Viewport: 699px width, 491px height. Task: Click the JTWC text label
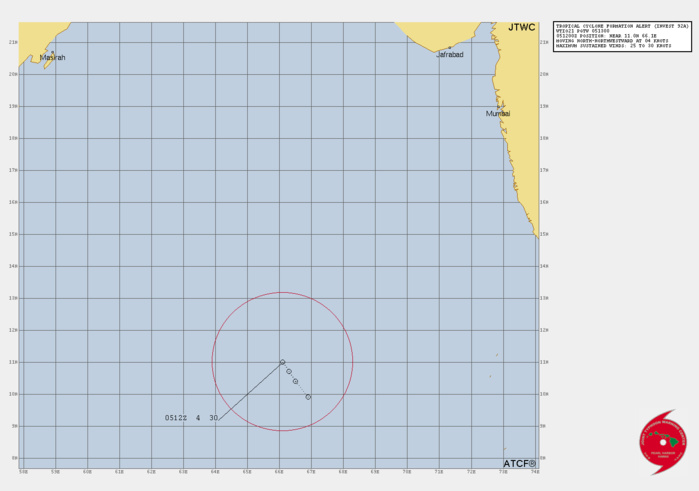521,28
